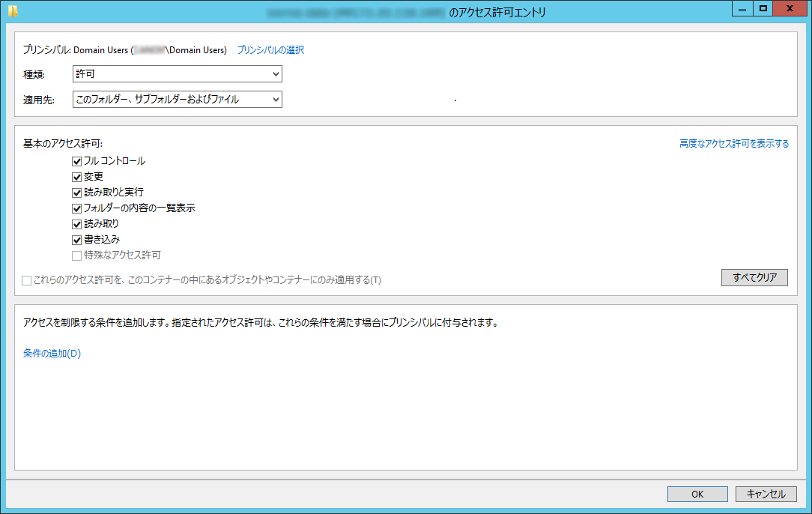Toggle the 書き込み permission checkbox
This screenshot has width=812, height=514.
tap(76, 240)
